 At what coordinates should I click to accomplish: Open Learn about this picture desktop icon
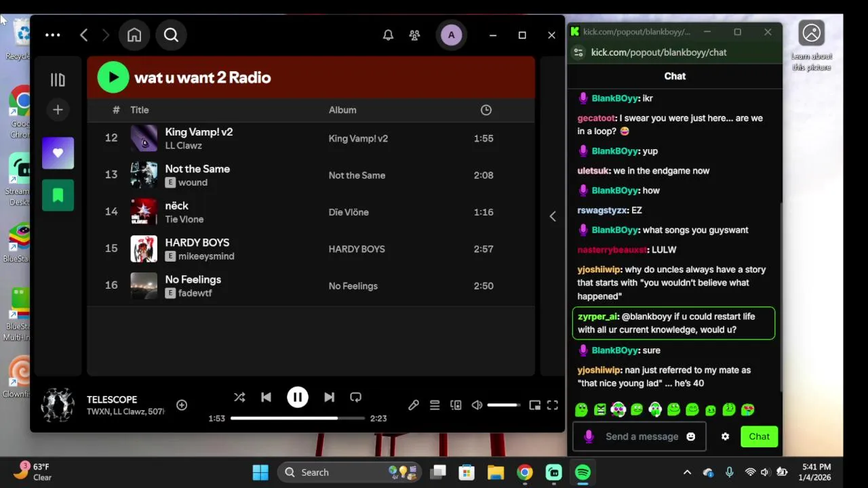click(x=811, y=46)
